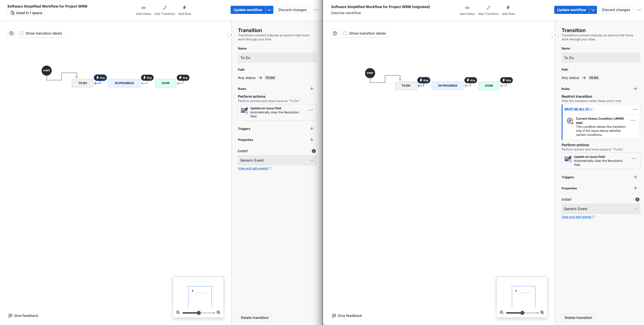Open the help icon near the workflow canvas

click(11, 33)
